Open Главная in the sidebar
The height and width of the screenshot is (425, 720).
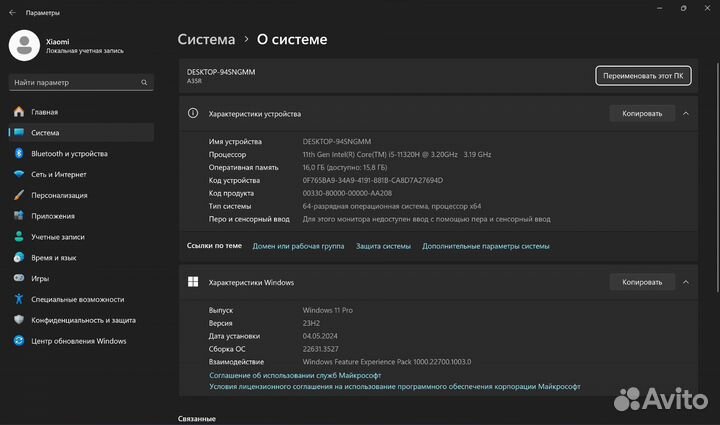tap(81, 112)
